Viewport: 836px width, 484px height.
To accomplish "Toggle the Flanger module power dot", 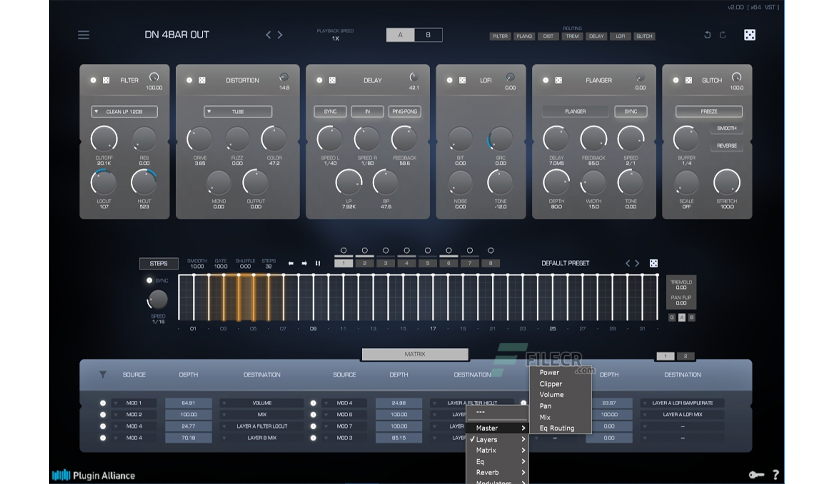I will (x=545, y=80).
